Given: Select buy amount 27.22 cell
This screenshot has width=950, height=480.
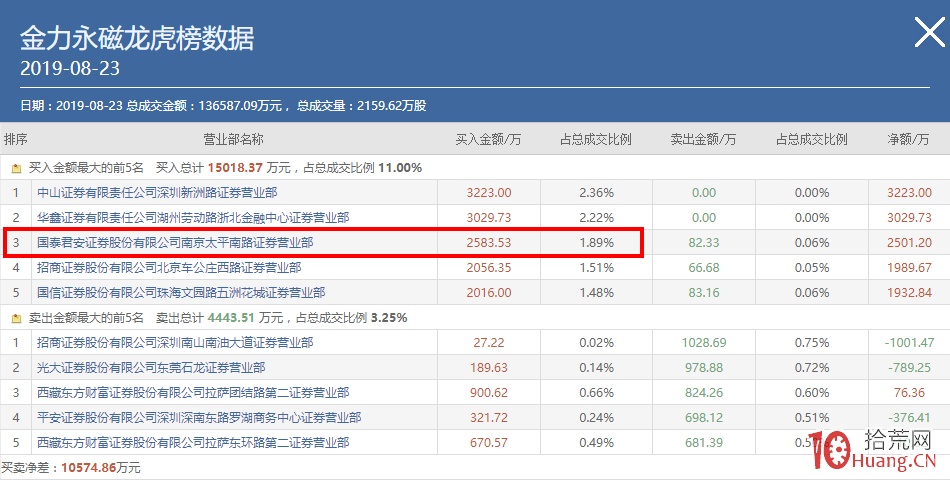Looking at the screenshot, I should click(x=489, y=342).
